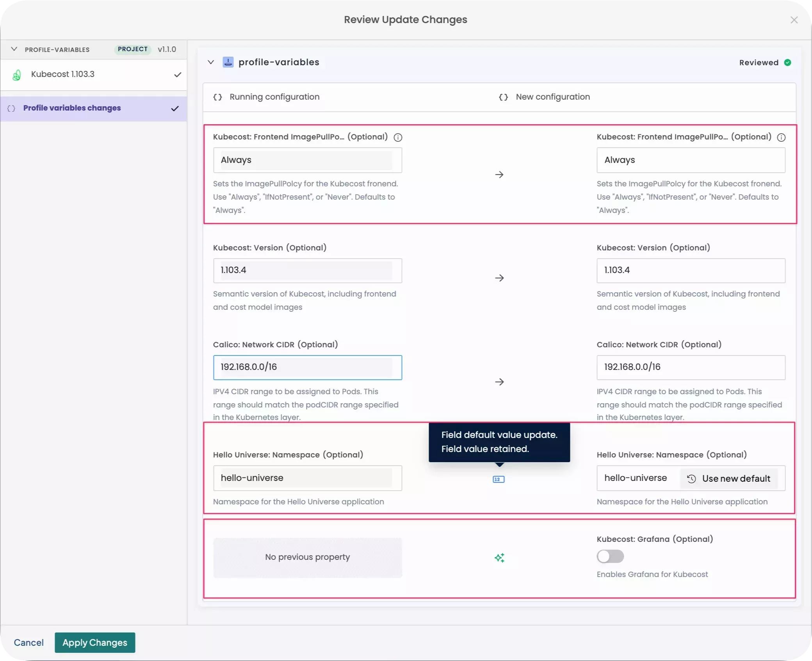Click info icon in running Frontend ImagePullPolicy

point(398,137)
